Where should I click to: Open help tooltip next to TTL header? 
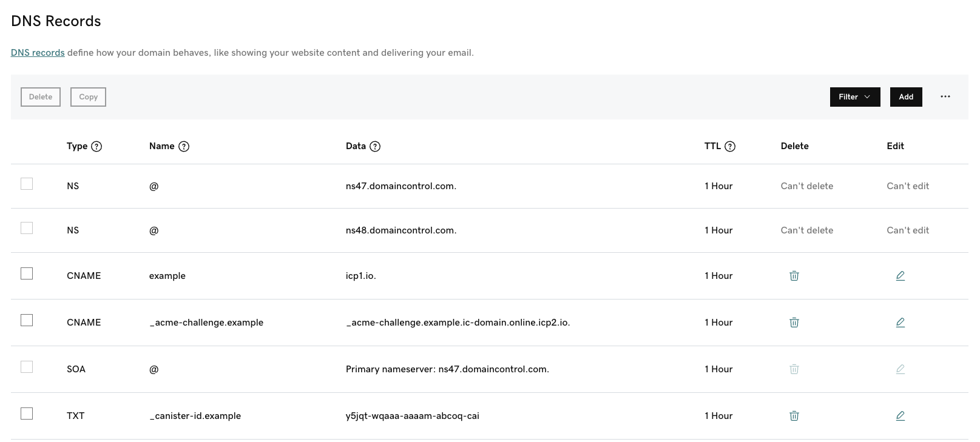[730, 146]
